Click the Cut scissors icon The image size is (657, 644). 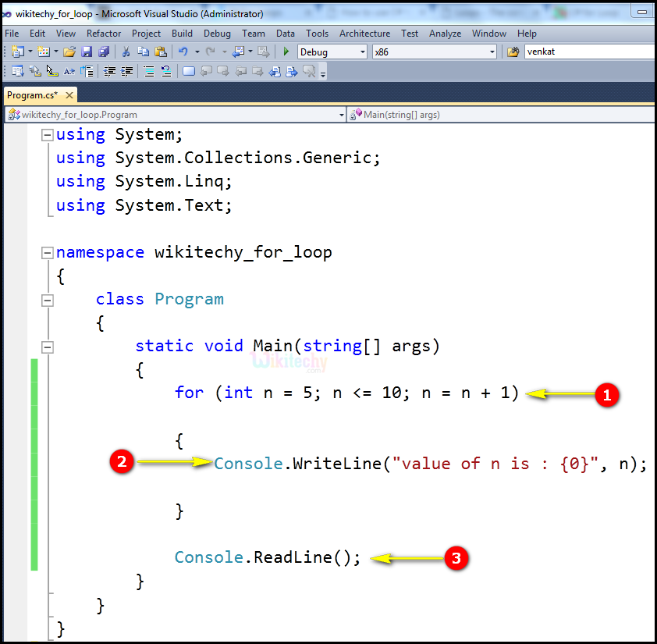pos(126,52)
